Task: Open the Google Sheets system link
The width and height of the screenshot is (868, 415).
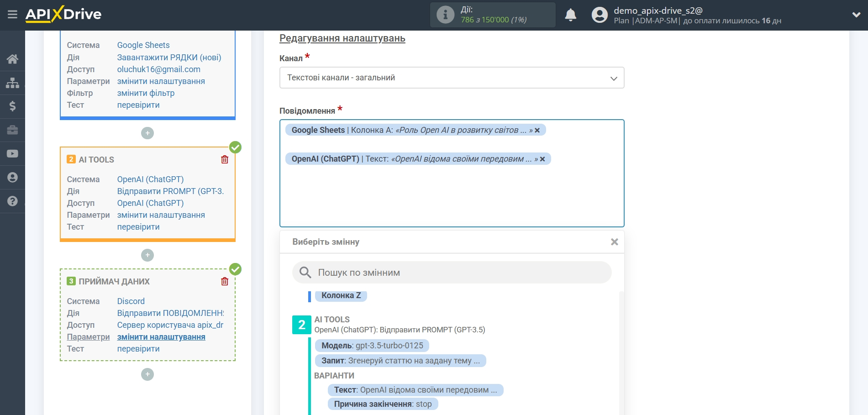Action: [143, 45]
